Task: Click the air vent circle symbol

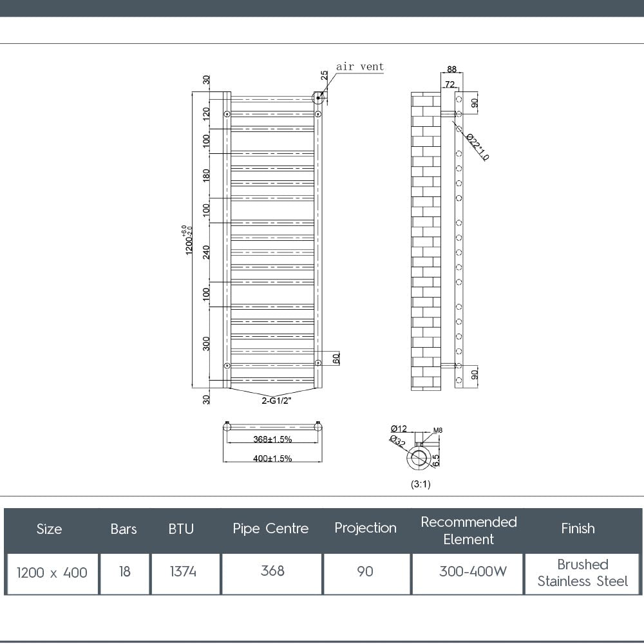Action: (x=318, y=98)
